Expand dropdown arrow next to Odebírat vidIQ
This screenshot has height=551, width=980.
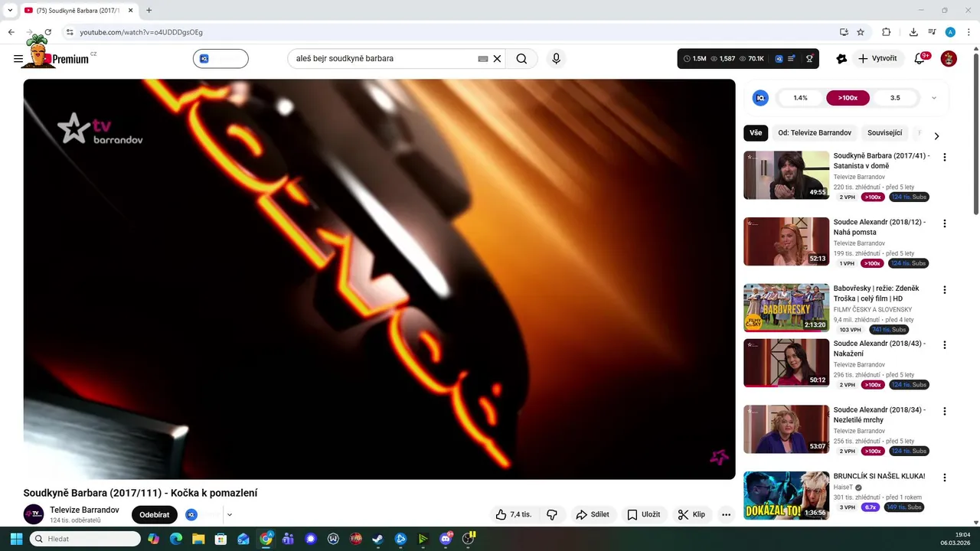pos(229,515)
